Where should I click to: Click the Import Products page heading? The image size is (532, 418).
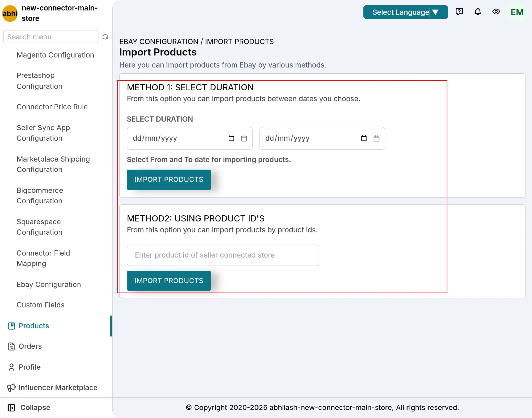pyautogui.click(x=158, y=52)
